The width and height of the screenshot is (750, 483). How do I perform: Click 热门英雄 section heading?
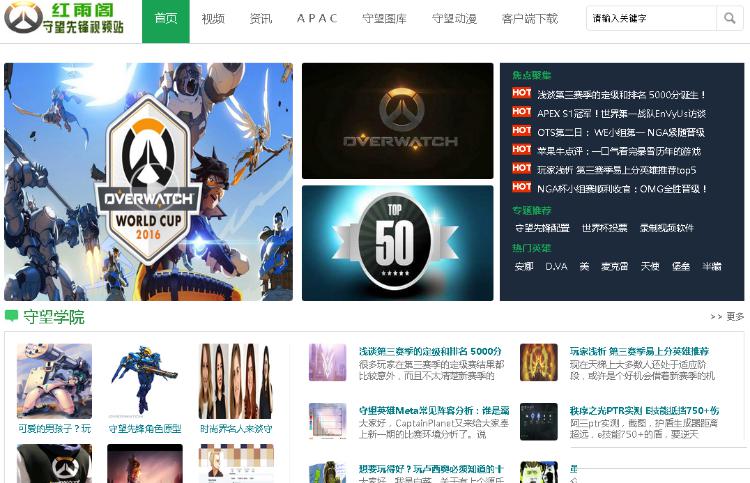pyautogui.click(x=531, y=248)
